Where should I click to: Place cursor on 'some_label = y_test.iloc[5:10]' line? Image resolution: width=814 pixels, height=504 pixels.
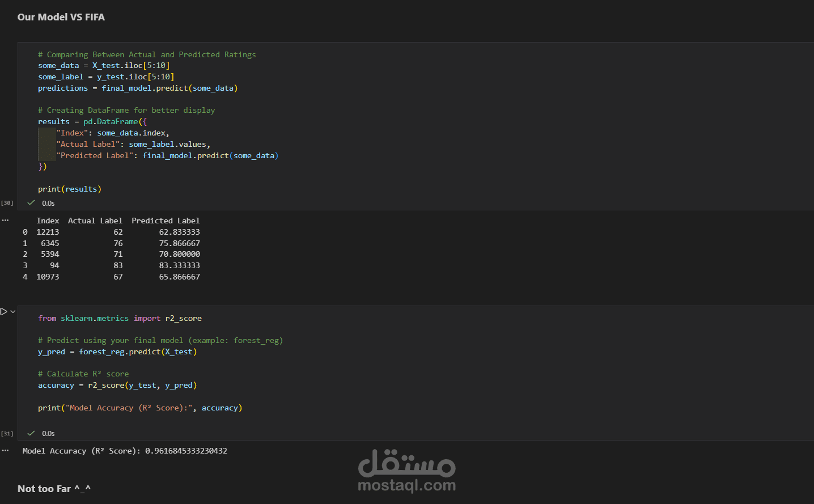[106, 77]
